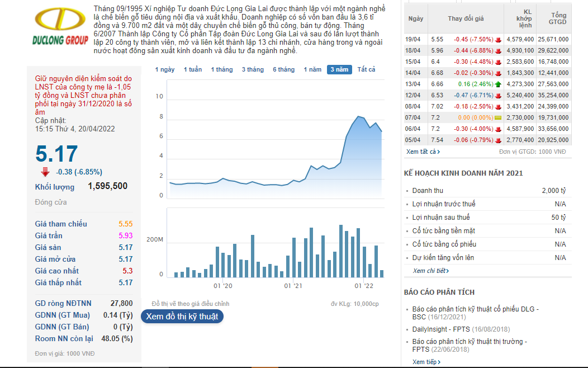Image resolution: width=588 pixels, height=368 pixels.
Task: Click the 'BÁO CÁO PHÂN TÍCH' heading
Action: pyautogui.click(x=439, y=292)
